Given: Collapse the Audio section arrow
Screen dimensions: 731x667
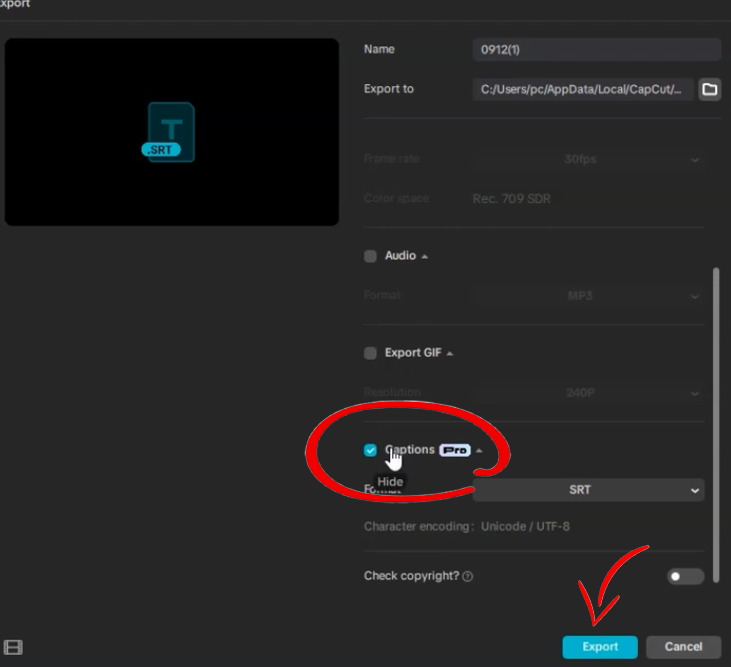Looking at the screenshot, I should pyautogui.click(x=424, y=256).
